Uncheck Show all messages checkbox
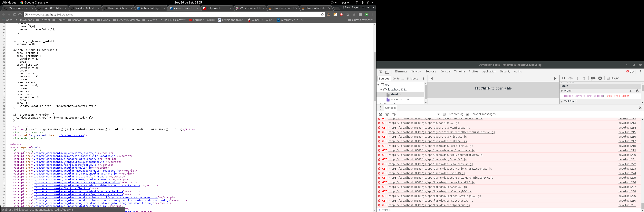 pyautogui.click(x=467, y=114)
